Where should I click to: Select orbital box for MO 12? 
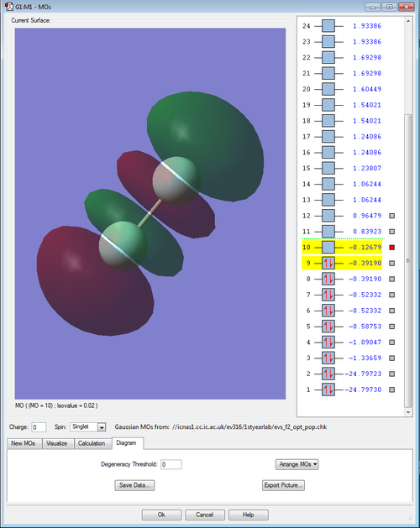(328, 216)
